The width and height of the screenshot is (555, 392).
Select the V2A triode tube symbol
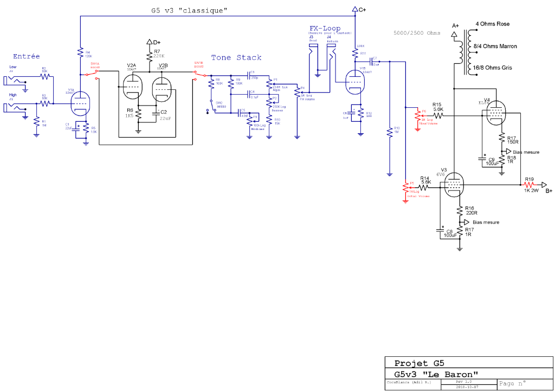[x=131, y=86]
